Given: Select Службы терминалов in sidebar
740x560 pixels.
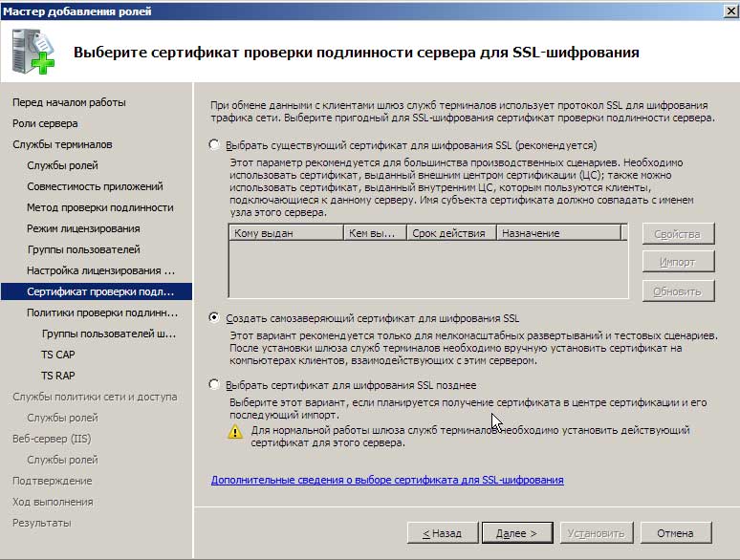Looking at the screenshot, I should [x=62, y=144].
